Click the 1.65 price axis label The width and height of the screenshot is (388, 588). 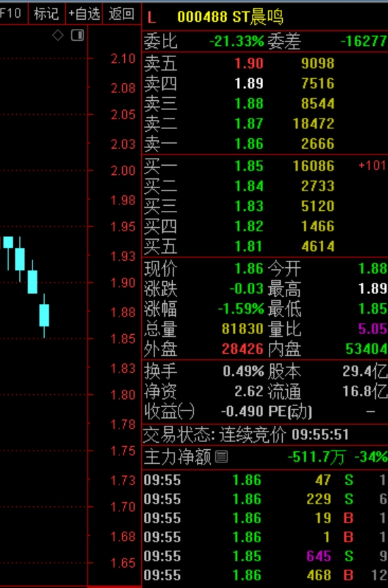click(123, 563)
